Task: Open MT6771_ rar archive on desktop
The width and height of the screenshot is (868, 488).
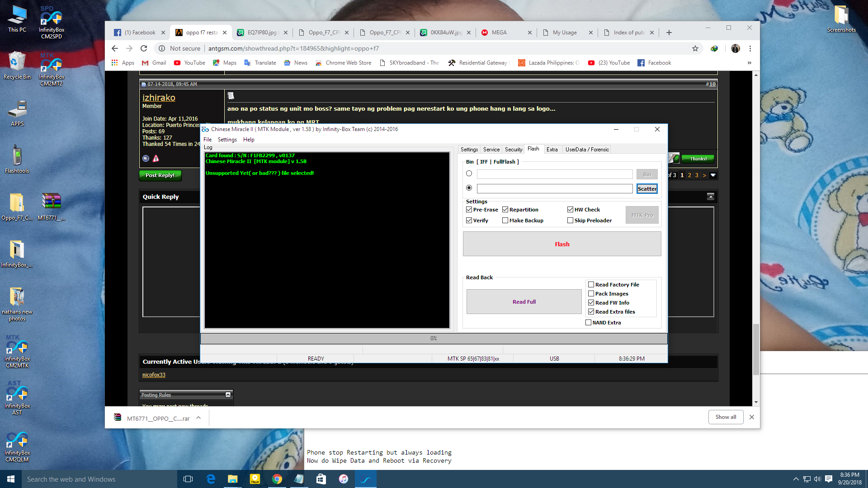Action: tap(52, 207)
